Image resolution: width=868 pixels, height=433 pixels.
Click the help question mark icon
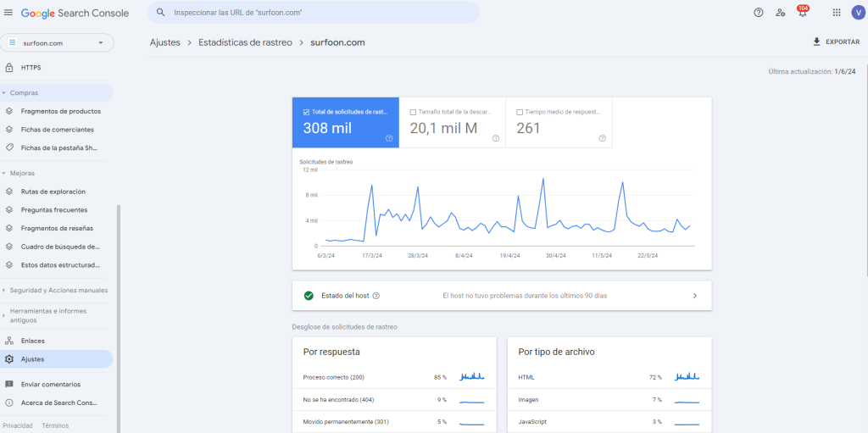click(x=758, y=13)
